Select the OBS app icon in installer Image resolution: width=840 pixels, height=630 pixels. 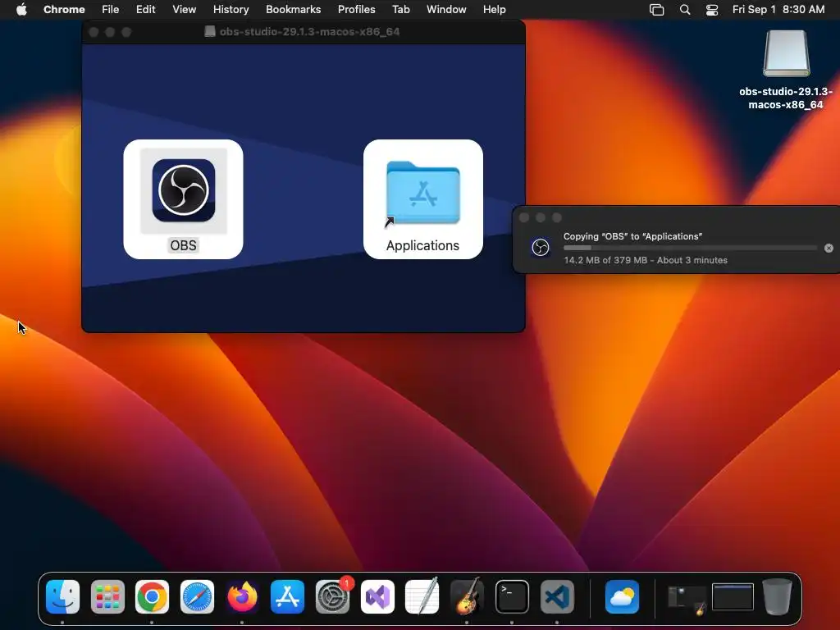tap(183, 190)
